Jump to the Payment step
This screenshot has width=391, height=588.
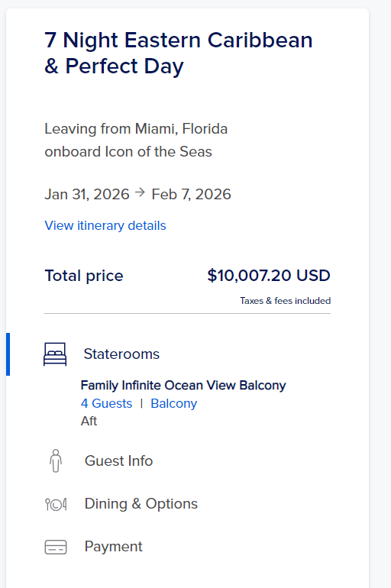tap(113, 546)
